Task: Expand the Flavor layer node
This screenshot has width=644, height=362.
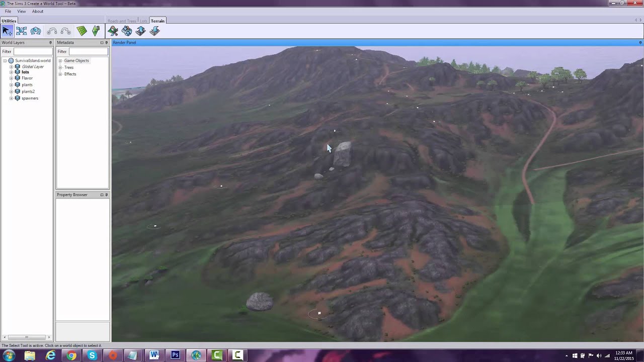Action: (x=11, y=78)
